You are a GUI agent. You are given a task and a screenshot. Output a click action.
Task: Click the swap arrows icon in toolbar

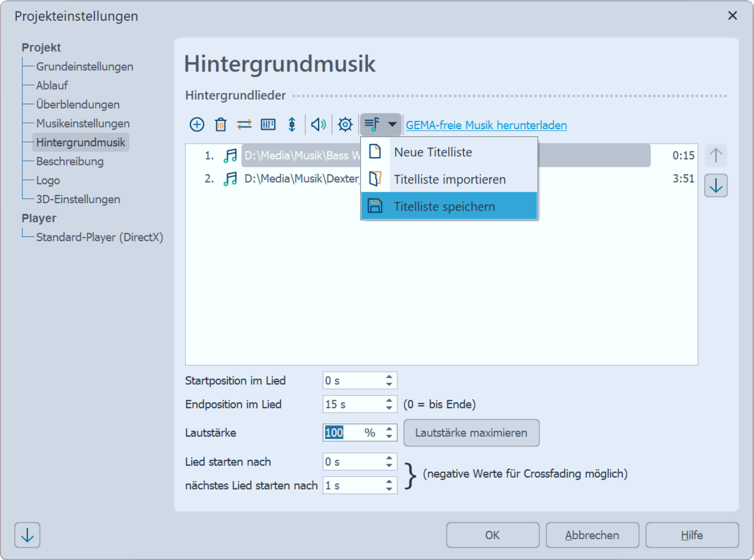pos(244,124)
